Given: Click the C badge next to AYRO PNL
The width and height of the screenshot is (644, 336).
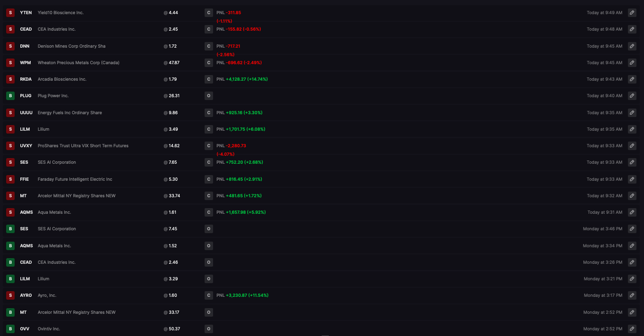Looking at the screenshot, I should 208,295.
